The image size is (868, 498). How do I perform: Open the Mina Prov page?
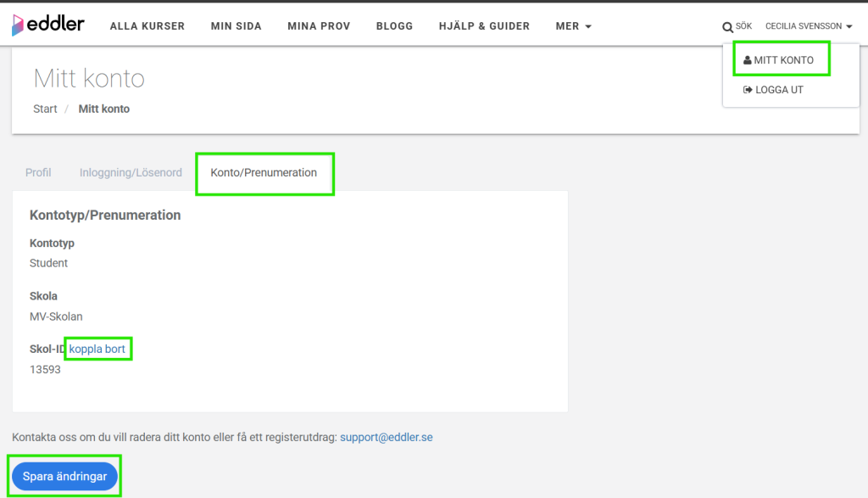coord(319,26)
